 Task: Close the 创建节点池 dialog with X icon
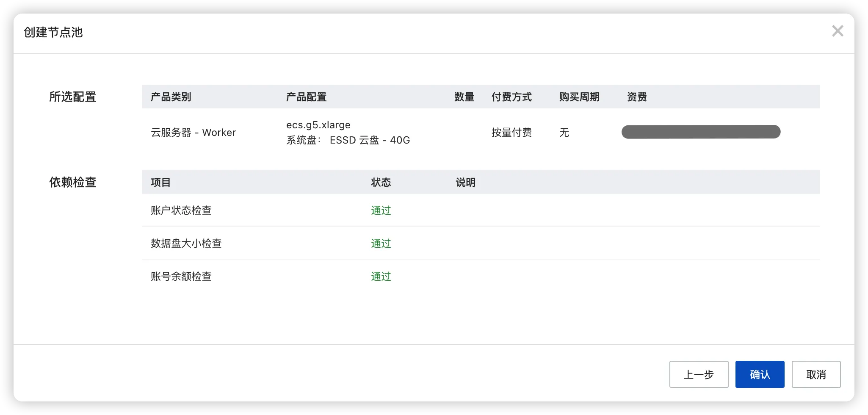[837, 31]
